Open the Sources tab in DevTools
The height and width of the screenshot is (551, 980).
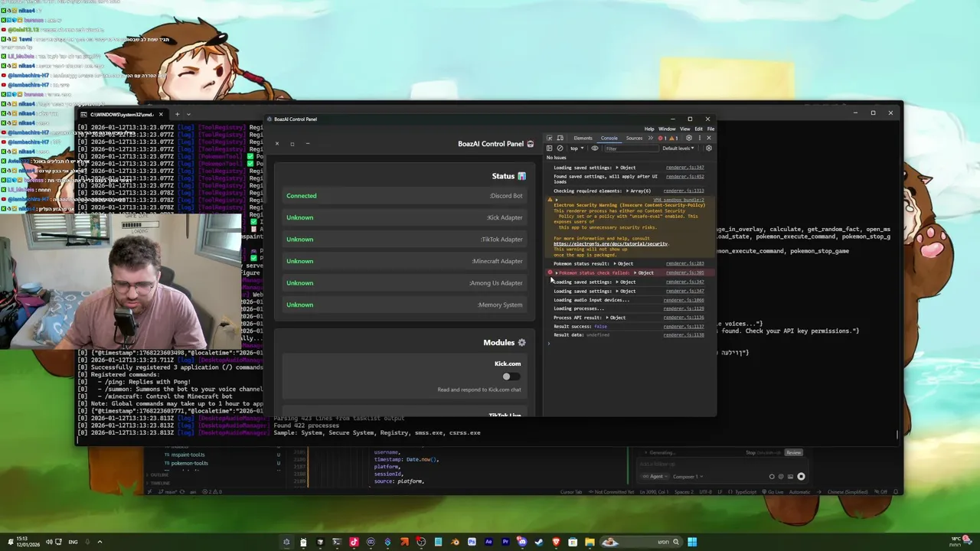(x=634, y=138)
